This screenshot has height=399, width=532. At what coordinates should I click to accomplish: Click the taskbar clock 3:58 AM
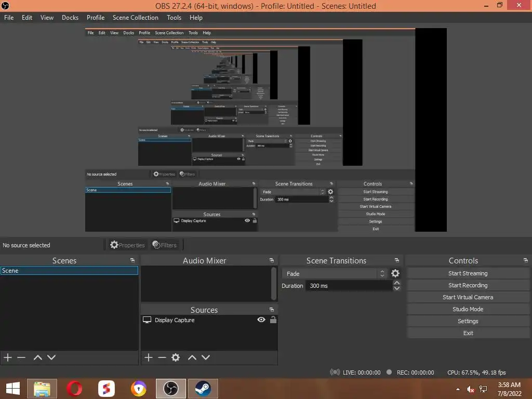509,385
